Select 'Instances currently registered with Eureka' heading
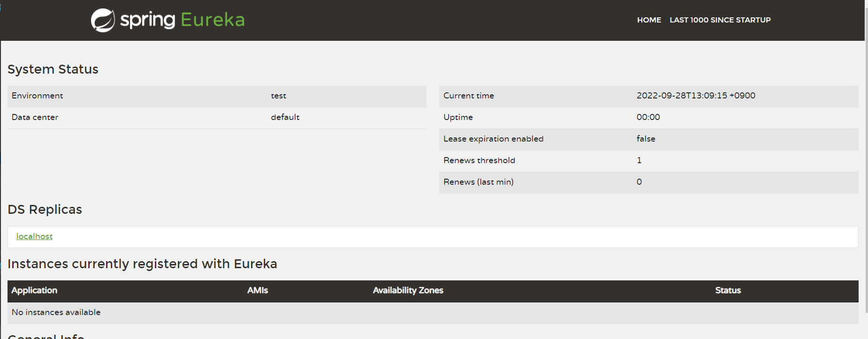 142,264
